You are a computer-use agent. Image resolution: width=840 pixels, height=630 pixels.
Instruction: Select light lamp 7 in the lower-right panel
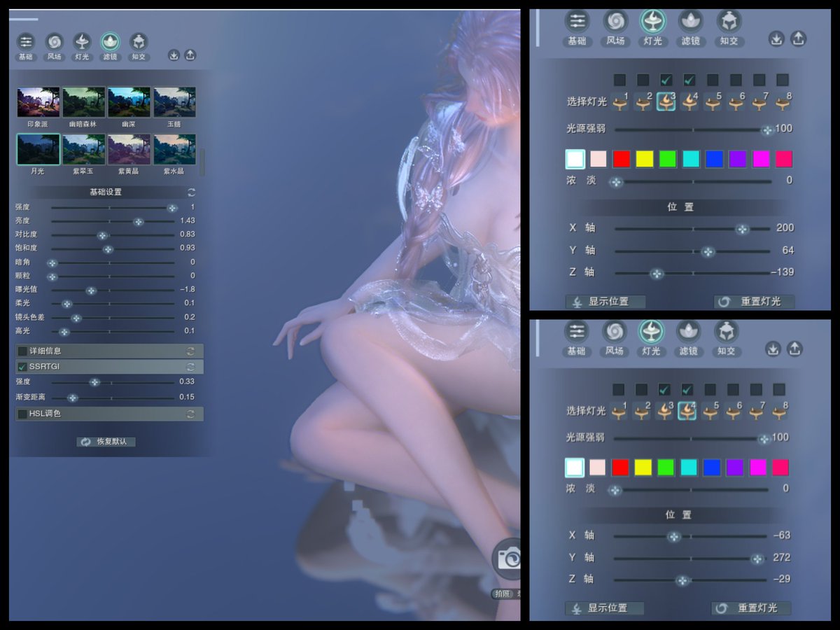pos(756,411)
